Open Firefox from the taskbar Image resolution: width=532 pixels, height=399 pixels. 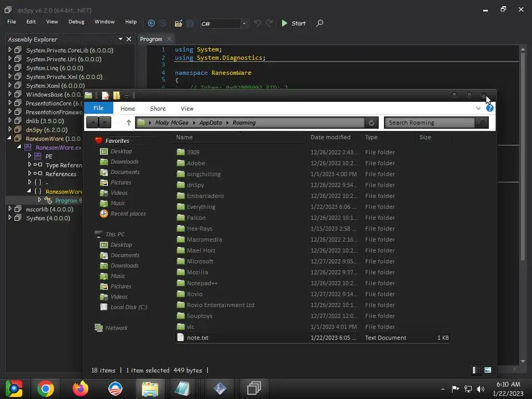[x=81, y=389]
